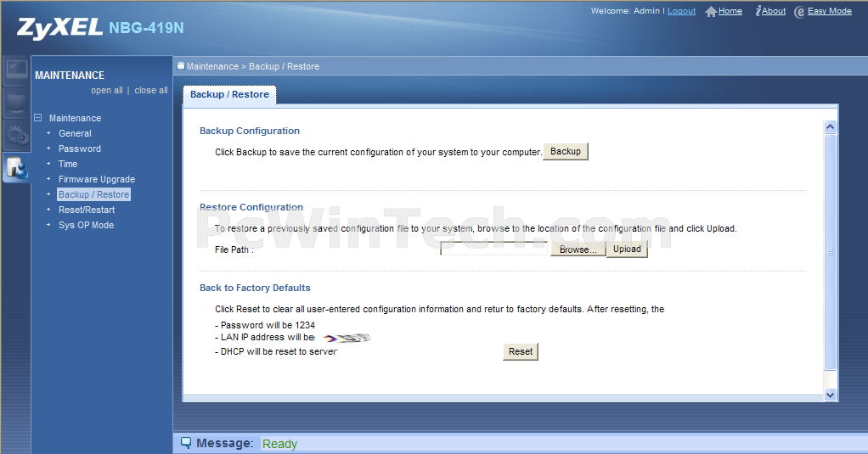The image size is (868, 454).
Task: Click 'Welcome: Admin' text
Action: (626, 11)
